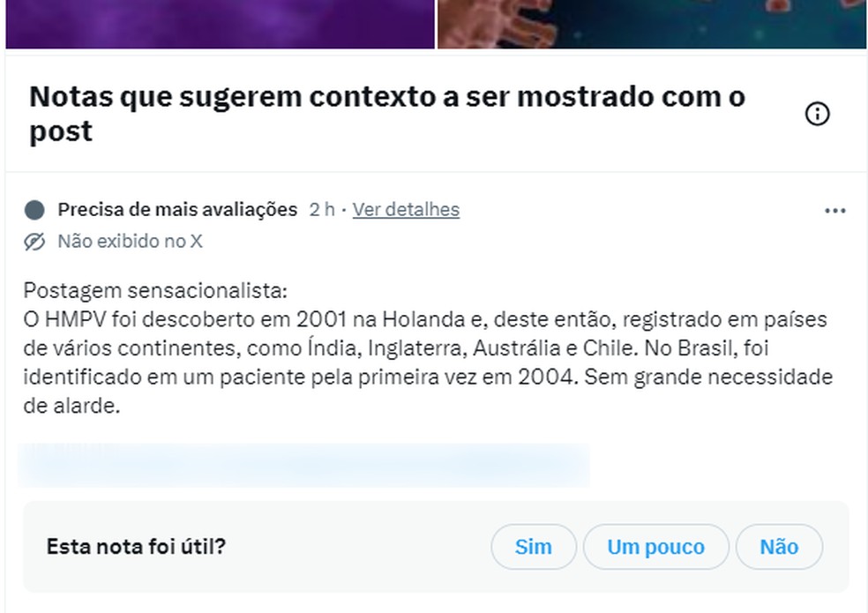868x613 pixels.
Task: Choose 'Um pouco' as your rating
Action: pyautogui.click(x=655, y=547)
